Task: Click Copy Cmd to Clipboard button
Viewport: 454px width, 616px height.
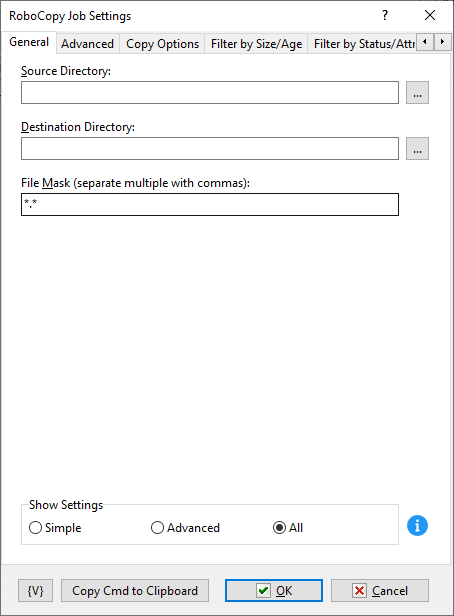Action: pyautogui.click(x=135, y=590)
